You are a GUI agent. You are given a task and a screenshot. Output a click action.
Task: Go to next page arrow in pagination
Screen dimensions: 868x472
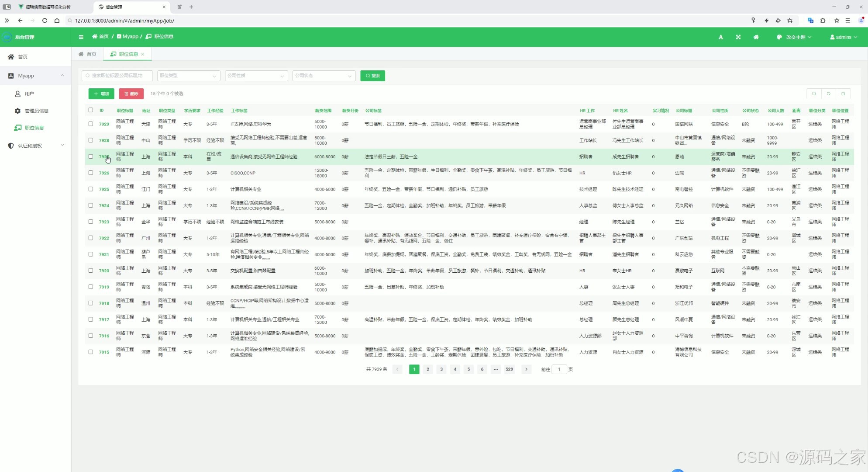point(526,369)
